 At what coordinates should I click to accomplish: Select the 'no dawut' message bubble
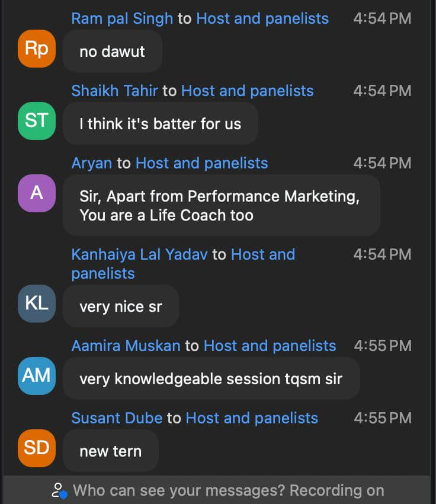[113, 52]
